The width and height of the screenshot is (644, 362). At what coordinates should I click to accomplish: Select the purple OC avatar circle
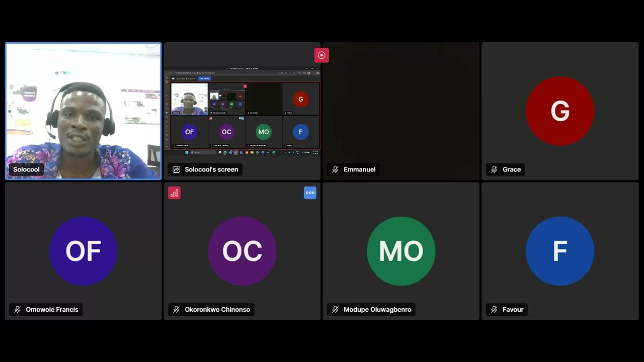[242, 251]
